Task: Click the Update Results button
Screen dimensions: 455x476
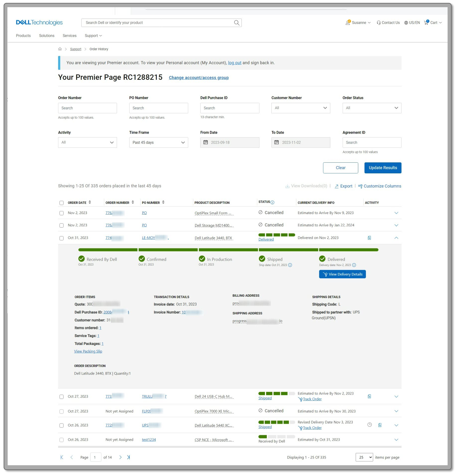Action: (383, 168)
